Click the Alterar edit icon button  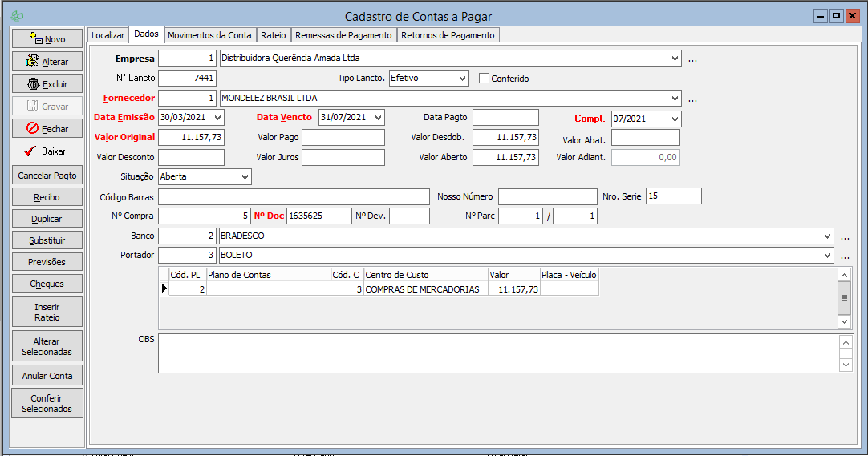coord(33,61)
